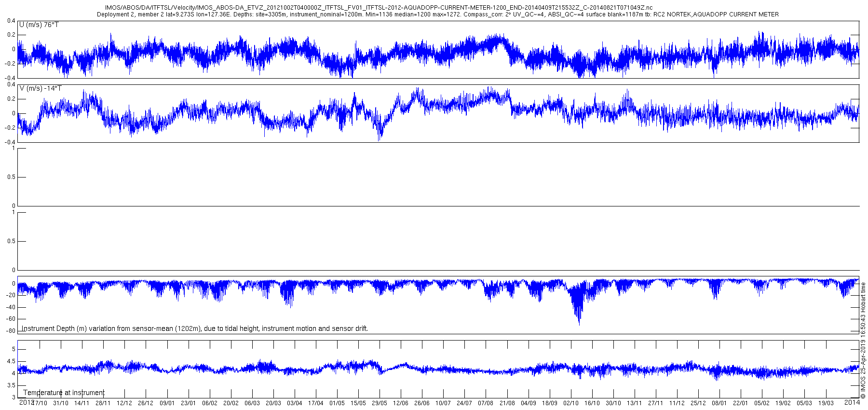The image size is (868, 410).
Task: Select the 22/01 date tick label
Action: [741, 403]
